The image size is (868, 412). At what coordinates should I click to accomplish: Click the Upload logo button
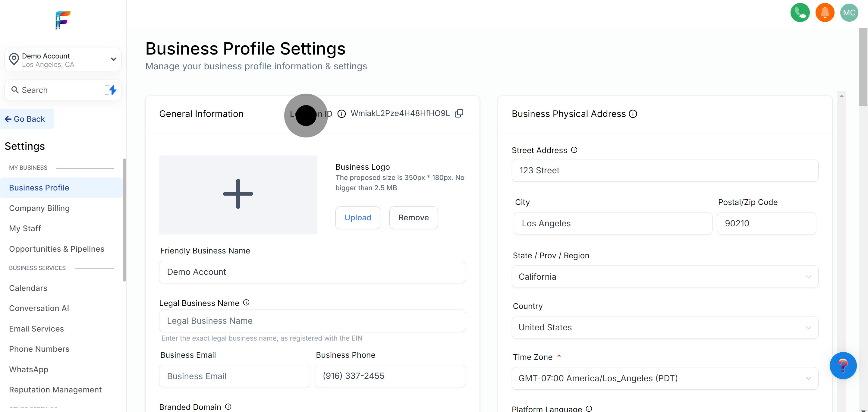click(x=358, y=218)
